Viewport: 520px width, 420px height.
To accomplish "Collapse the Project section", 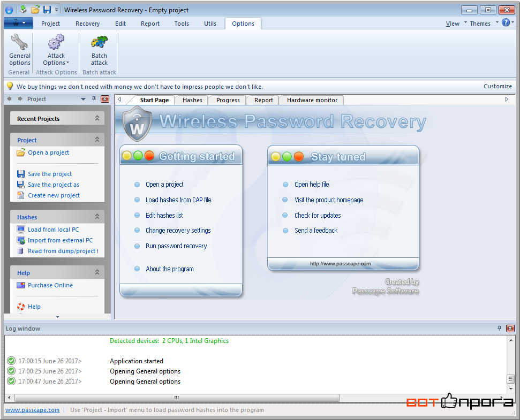I will coord(97,140).
